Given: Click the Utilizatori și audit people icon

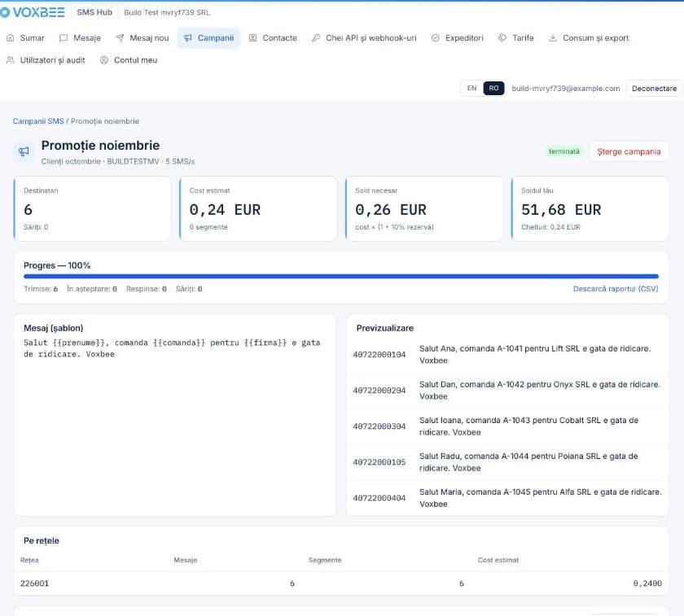Looking at the screenshot, I should point(11,60).
